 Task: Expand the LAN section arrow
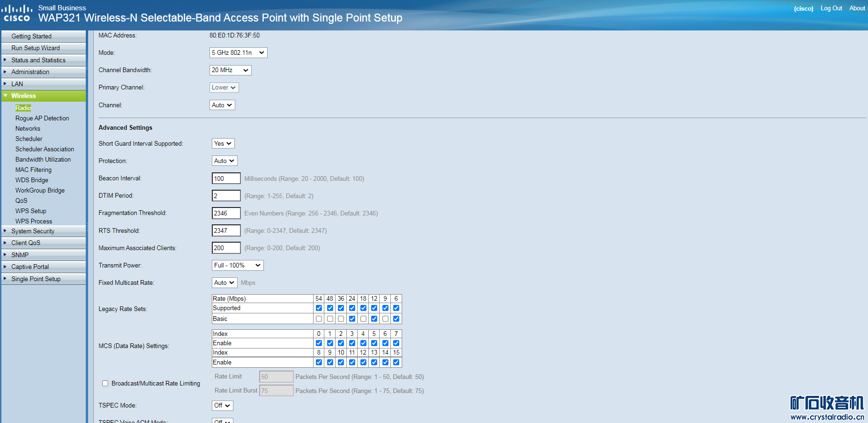[5, 83]
